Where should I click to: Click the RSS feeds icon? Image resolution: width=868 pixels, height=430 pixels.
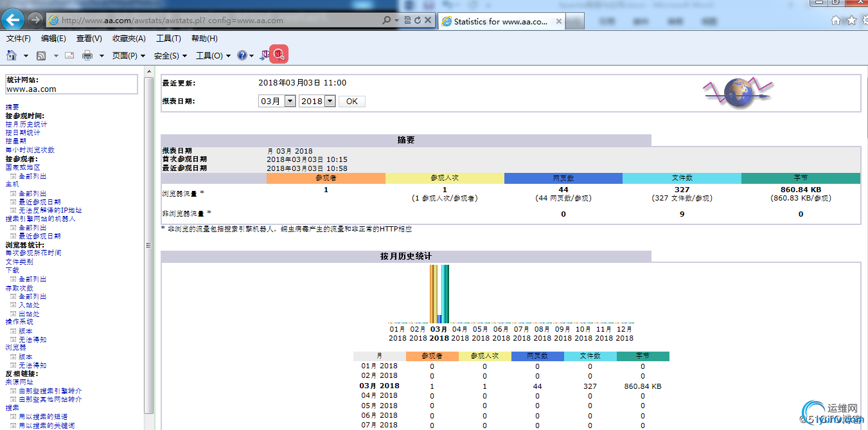click(41, 56)
